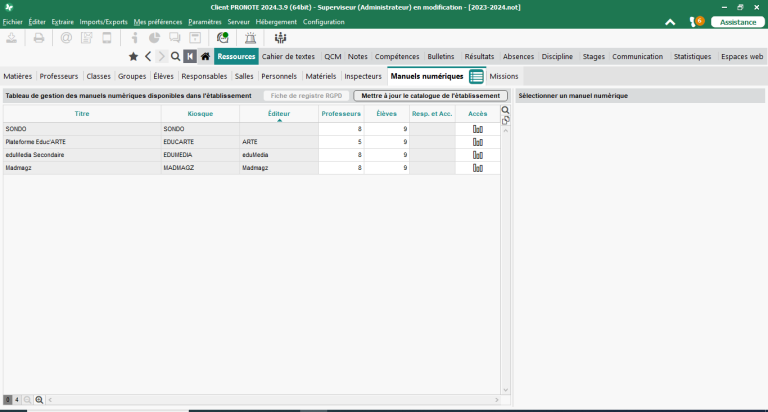The width and height of the screenshot is (768, 412).
Task: Click the alert siren icon in toolbar
Action: 249,38
